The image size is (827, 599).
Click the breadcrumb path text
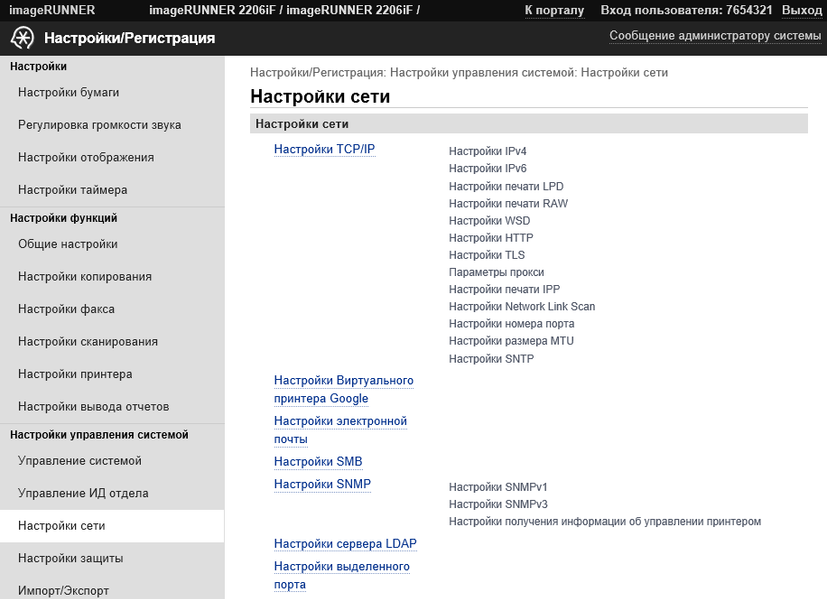point(459,73)
